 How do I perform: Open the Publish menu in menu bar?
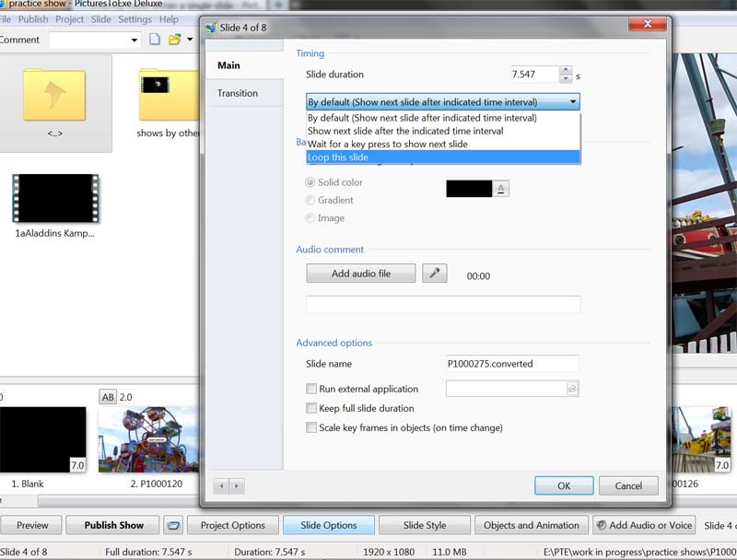[33, 19]
